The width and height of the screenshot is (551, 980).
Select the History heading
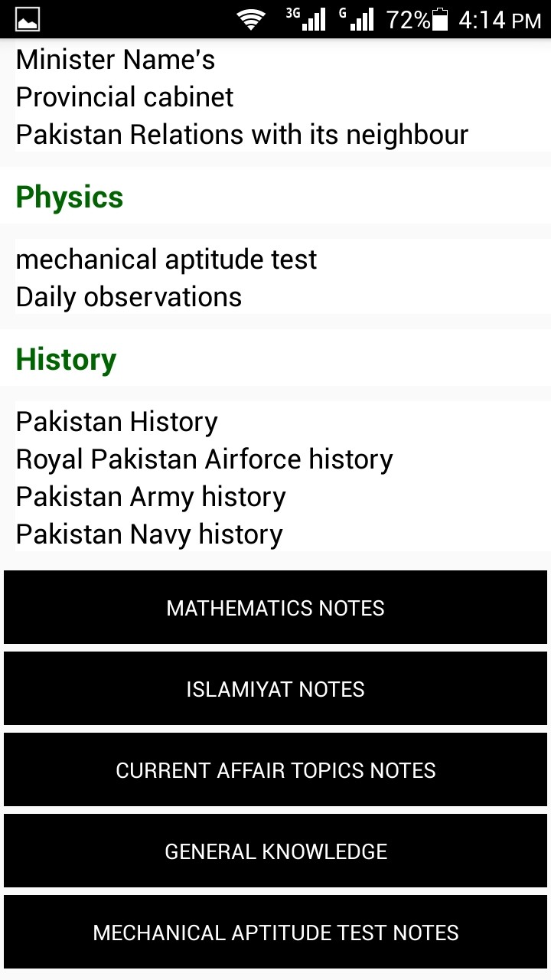tap(67, 359)
